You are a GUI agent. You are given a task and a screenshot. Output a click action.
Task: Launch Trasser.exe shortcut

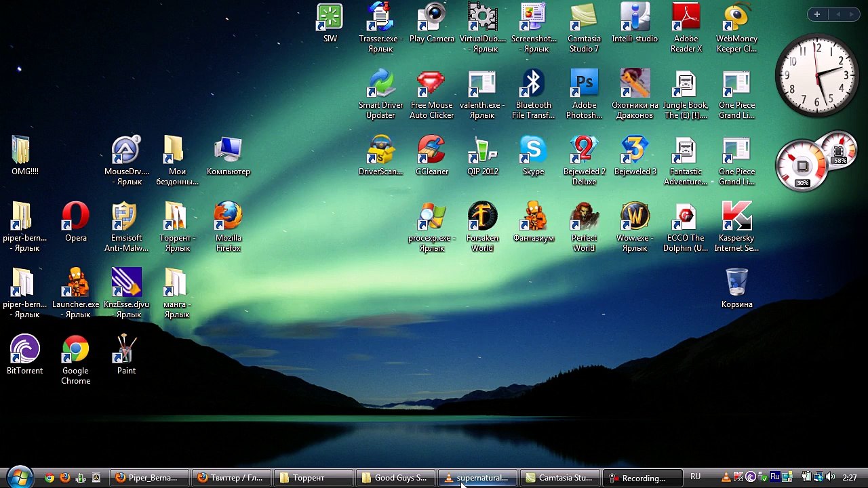coord(380,28)
